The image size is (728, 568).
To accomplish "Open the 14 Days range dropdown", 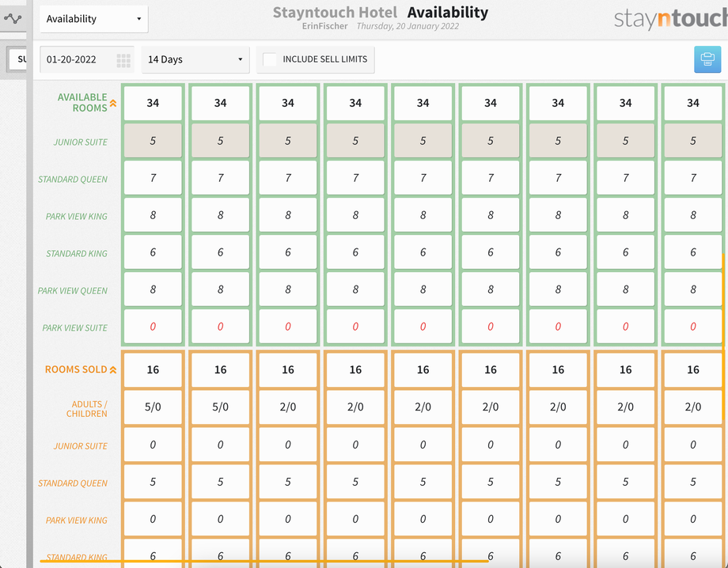I will pos(195,59).
